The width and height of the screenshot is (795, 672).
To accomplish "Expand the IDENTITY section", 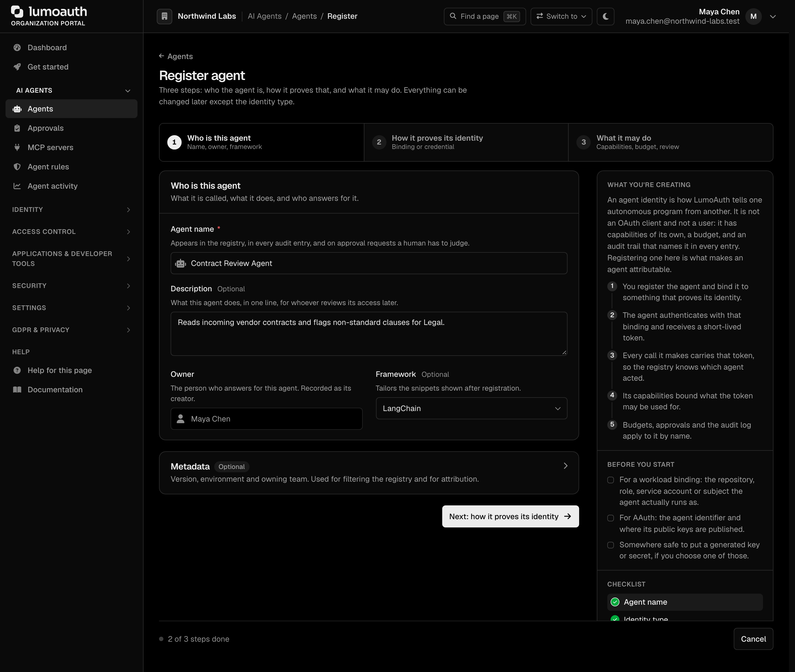I will tap(71, 210).
